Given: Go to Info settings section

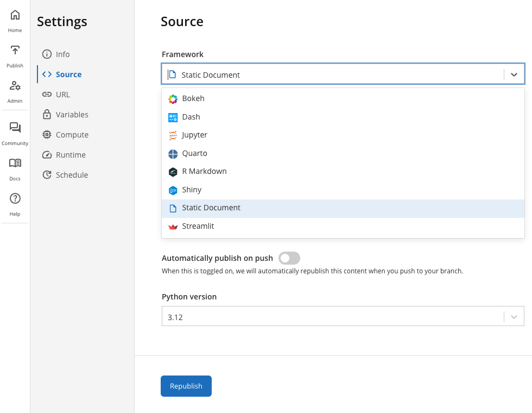Looking at the screenshot, I should (62, 54).
